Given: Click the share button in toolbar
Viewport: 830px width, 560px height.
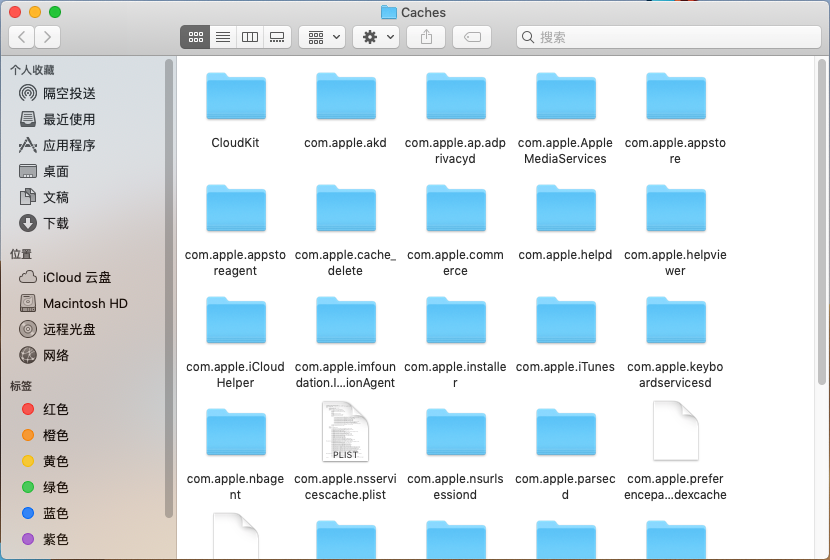Looking at the screenshot, I should [426, 37].
